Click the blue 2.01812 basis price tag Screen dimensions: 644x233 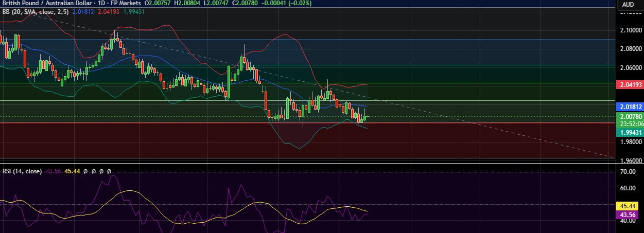coord(629,107)
